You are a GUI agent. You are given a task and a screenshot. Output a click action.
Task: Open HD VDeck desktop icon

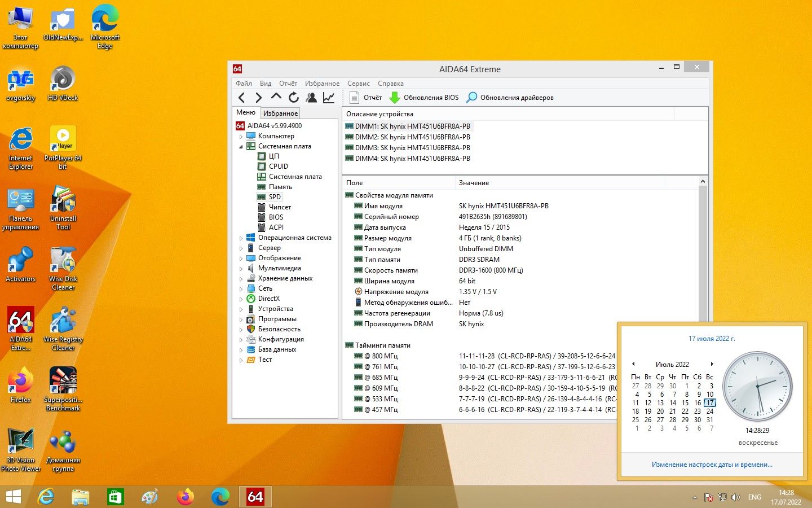[63, 84]
